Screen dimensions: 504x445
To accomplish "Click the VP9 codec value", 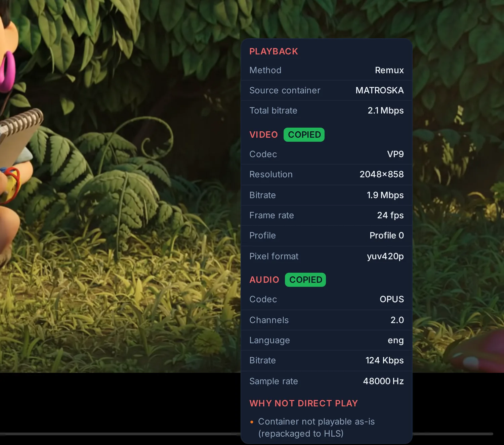I will [395, 154].
